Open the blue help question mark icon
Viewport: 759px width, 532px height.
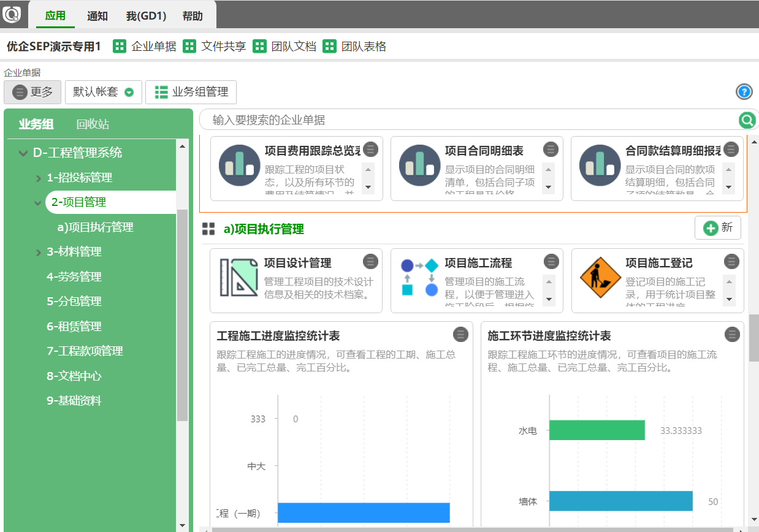744,92
